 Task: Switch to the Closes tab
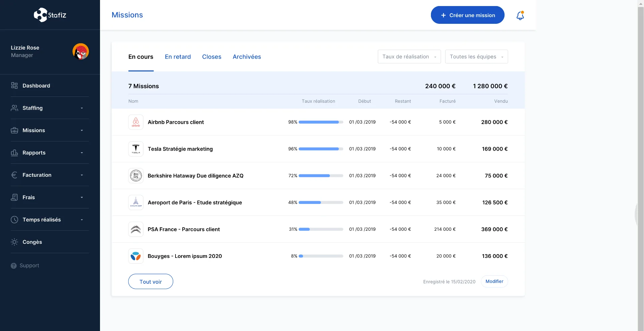[212, 57]
